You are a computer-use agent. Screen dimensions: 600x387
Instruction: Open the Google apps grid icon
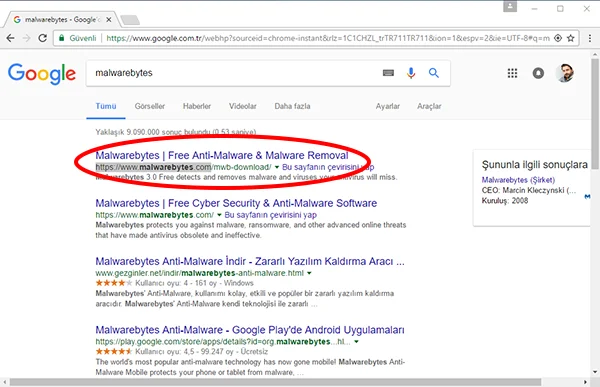[512, 73]
